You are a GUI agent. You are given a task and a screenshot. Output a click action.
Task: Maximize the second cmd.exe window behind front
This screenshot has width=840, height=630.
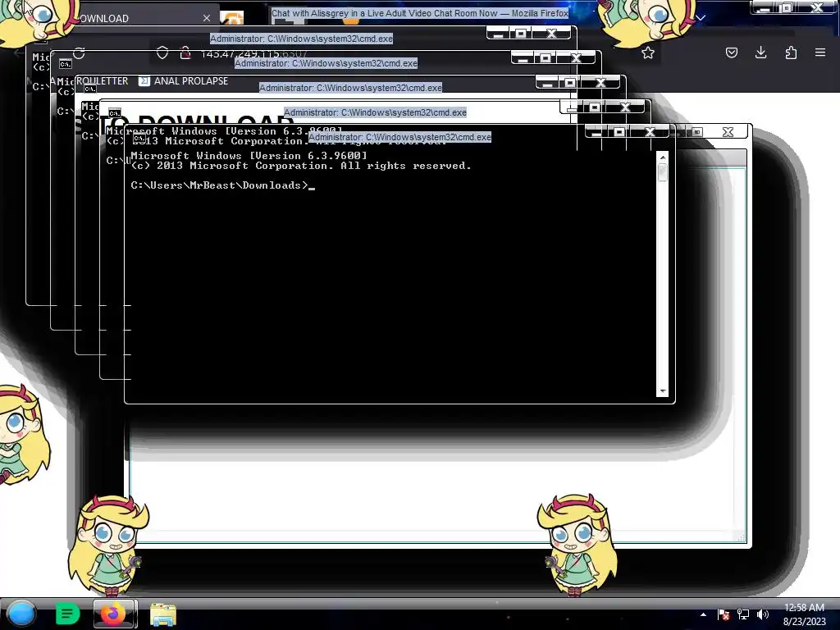pyautogui.click(x=595, y=107)
